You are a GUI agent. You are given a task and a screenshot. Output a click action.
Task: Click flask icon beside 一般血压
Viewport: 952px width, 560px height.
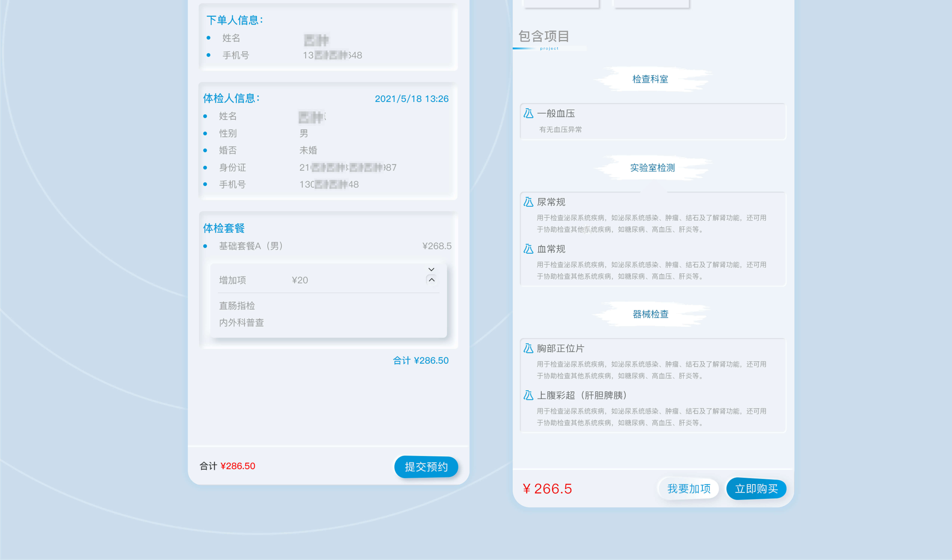click(x=528, y=113)
